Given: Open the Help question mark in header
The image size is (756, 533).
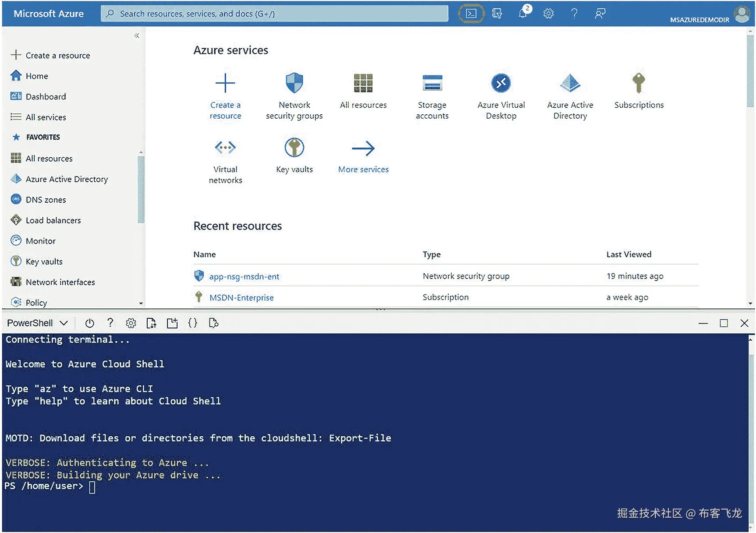Looking at the screenshot, I should coord(574,14).
